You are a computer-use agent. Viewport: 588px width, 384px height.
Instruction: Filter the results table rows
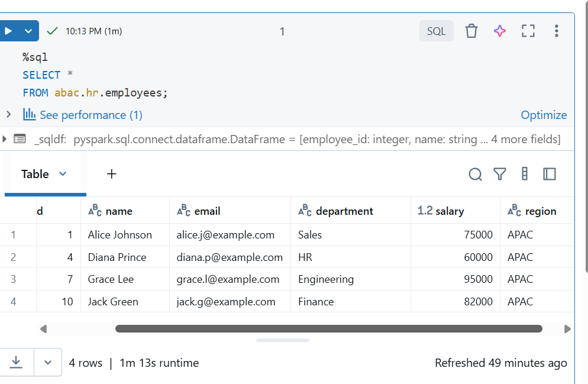(x=500, y=174)
